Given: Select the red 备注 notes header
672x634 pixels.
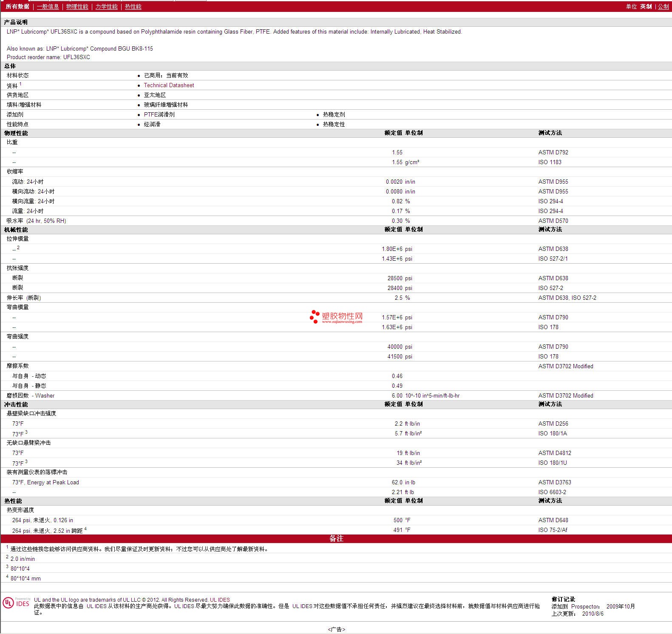Looking at the screenshot, I should click(336, 538).
